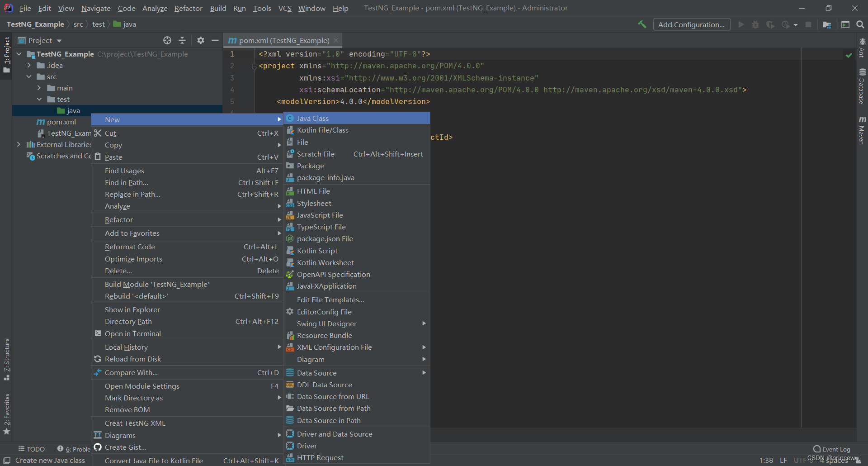Expand the .idea folder node
868x466 pixels.
pos(29,65)
